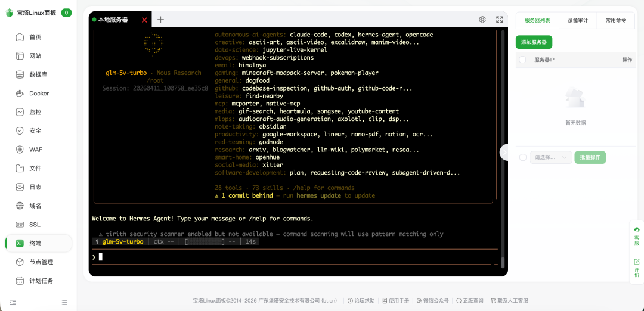Open the 正版查询 footer link
Image resolution: width=644 pixels, height=311 pixels.
[469, 301]
